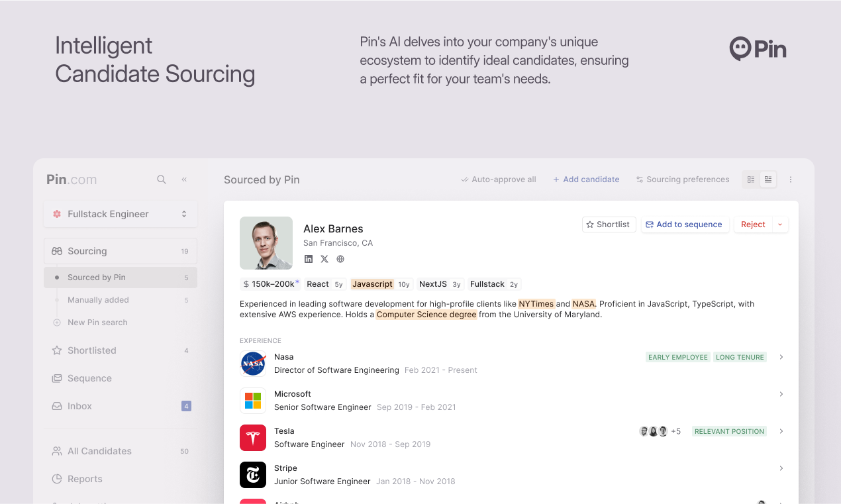Open Alex Barnes LinkedIn profile icon
The width and height of the screenshot is (841, 504).
tap(309, 259)
